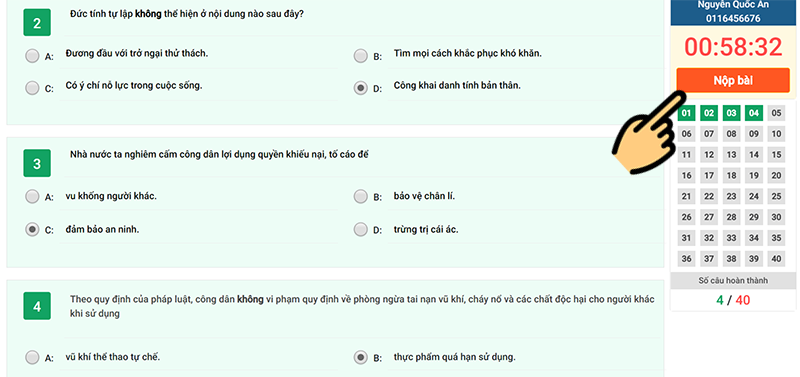Open question 10 from the grid
The image size is (800, 377).
pos(777,134)
